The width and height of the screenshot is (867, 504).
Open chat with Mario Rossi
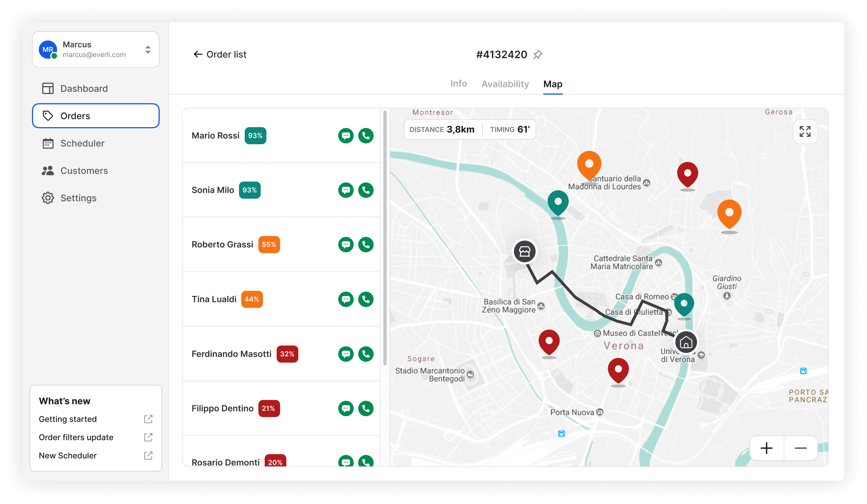[x=346, y=136]
